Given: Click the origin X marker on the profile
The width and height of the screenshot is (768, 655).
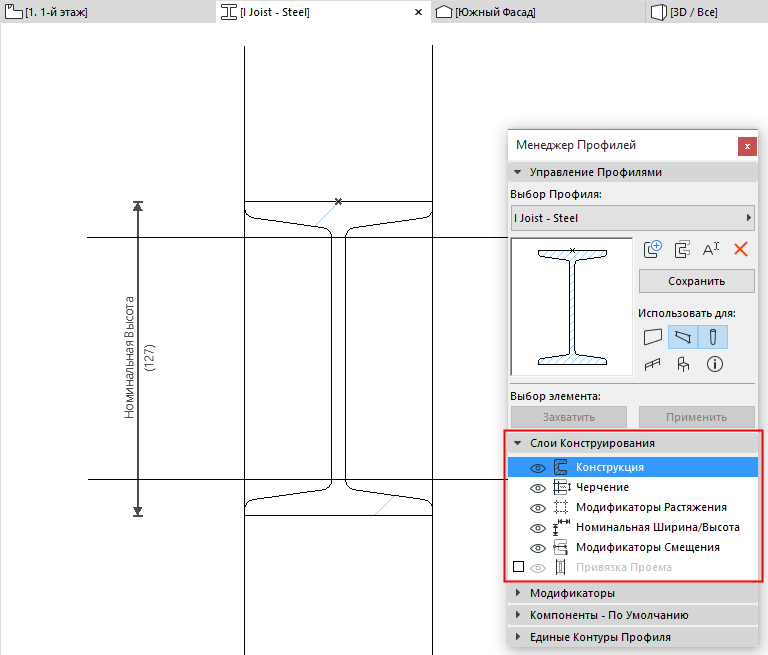Looking at the screenshot, I should point(338,201).
